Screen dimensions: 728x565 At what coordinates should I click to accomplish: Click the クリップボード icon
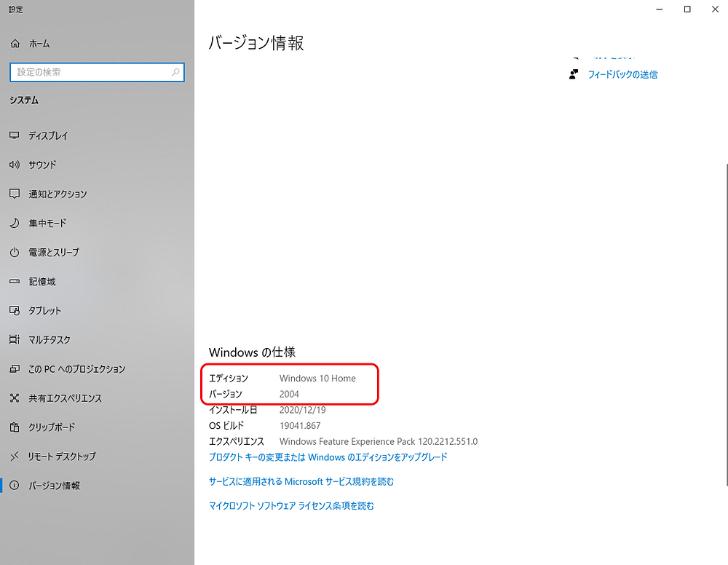click(x=15, y=427)
